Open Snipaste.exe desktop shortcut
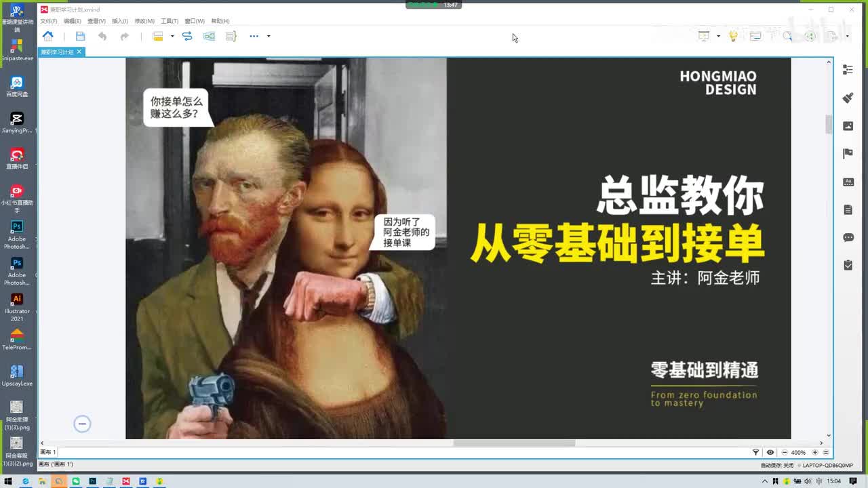This screenshot has width=868, height=488. click(17, 50)
